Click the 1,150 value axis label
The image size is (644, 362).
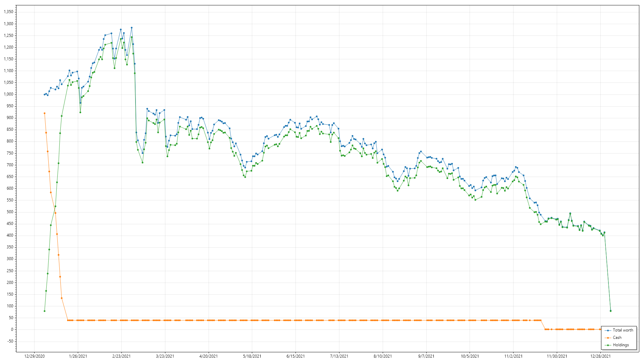[8, 59]
